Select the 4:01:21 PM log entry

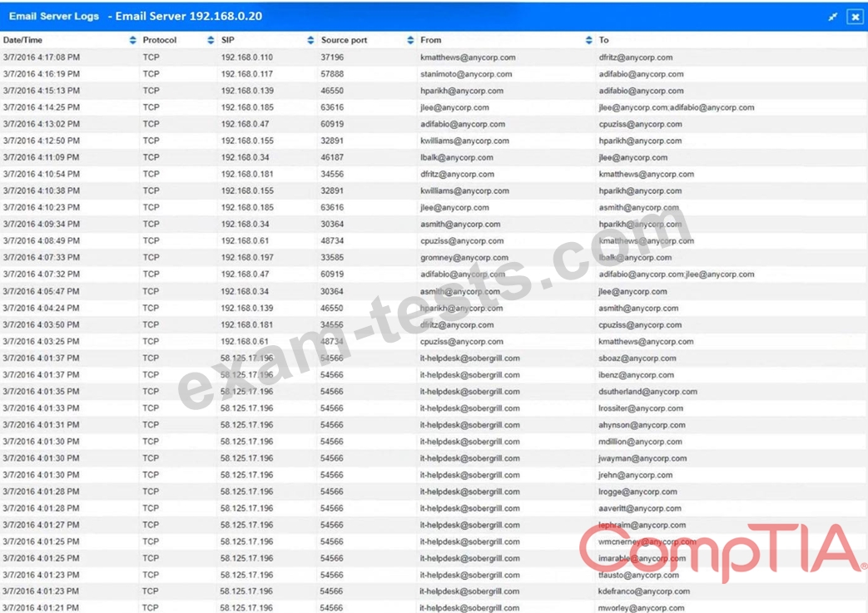click(42, 608)
